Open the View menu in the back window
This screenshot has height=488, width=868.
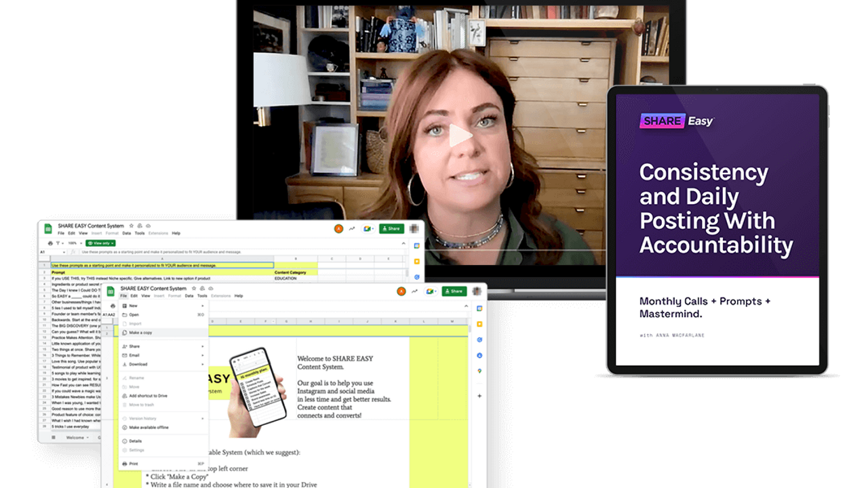pos(83,233)
